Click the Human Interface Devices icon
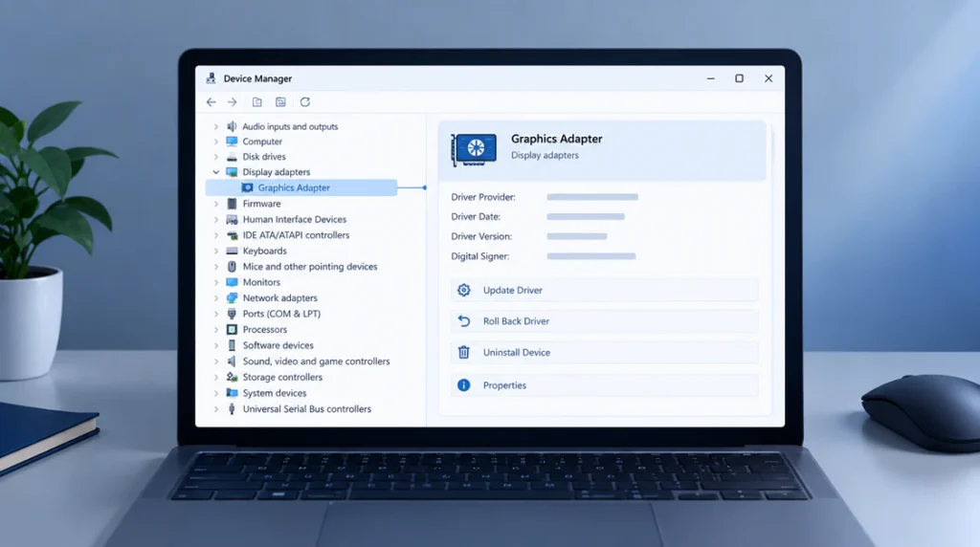980x547 pixels. pyautogui.click(x=232, y=220)
